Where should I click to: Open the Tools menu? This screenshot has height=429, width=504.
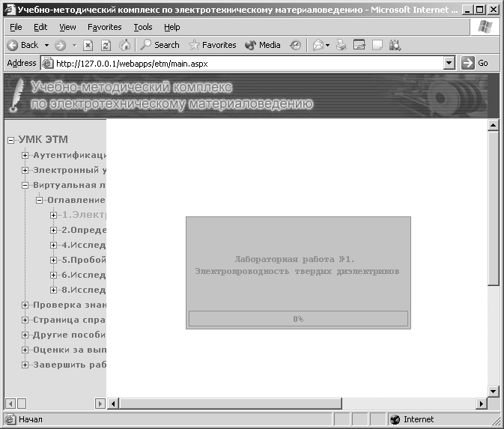[143, 27]
